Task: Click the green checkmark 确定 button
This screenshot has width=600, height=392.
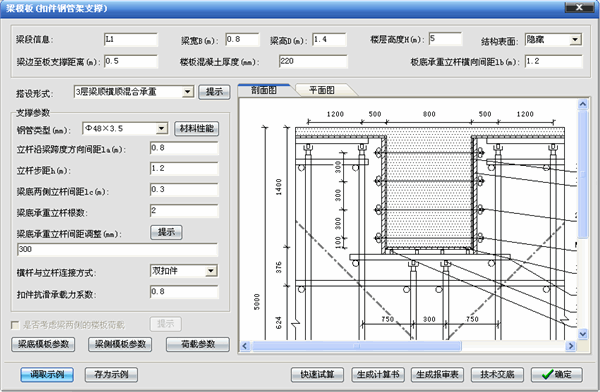Action: (x=557, y=374)
